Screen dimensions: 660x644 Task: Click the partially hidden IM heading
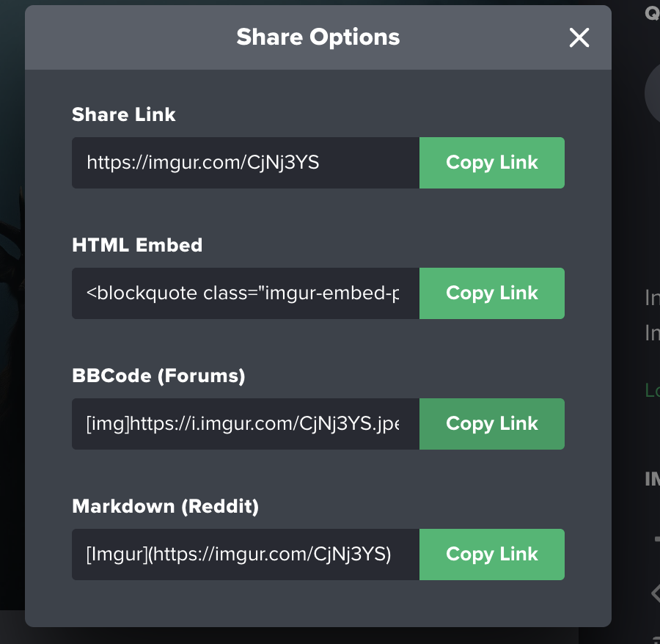point(651,479)
